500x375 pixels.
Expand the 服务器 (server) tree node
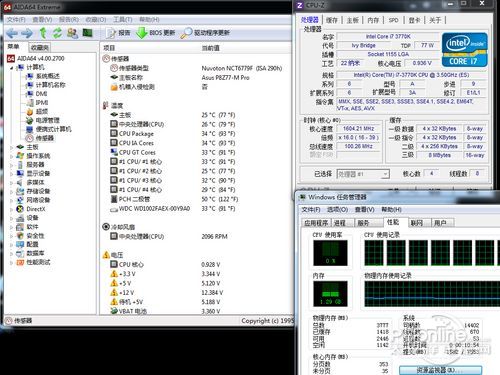[x=11, y=165]
